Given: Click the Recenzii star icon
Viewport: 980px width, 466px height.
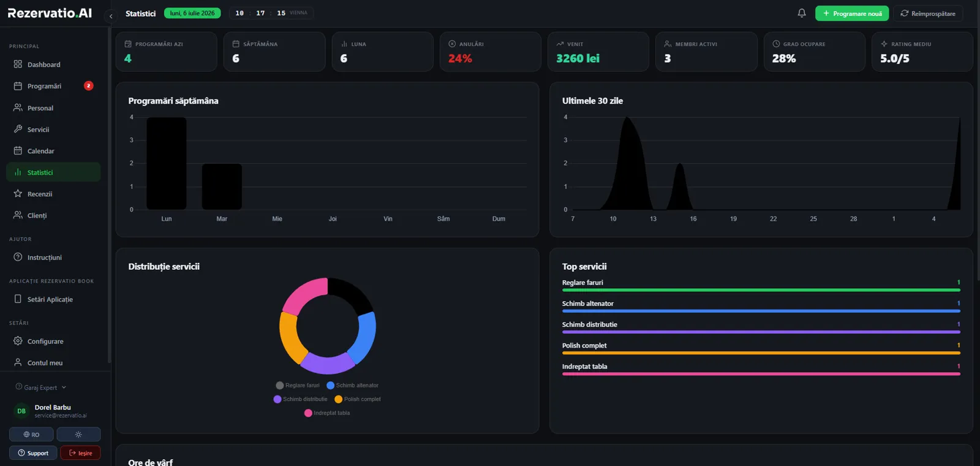Looking at the screenshot, I should click(x=18, y=194).
